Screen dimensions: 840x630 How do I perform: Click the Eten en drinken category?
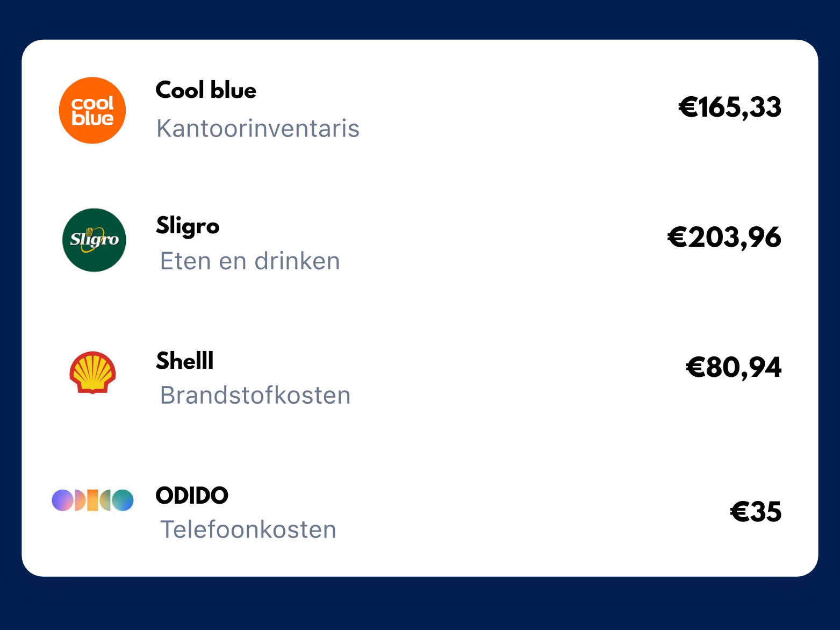pyautogui.click(x=250, y=261)
